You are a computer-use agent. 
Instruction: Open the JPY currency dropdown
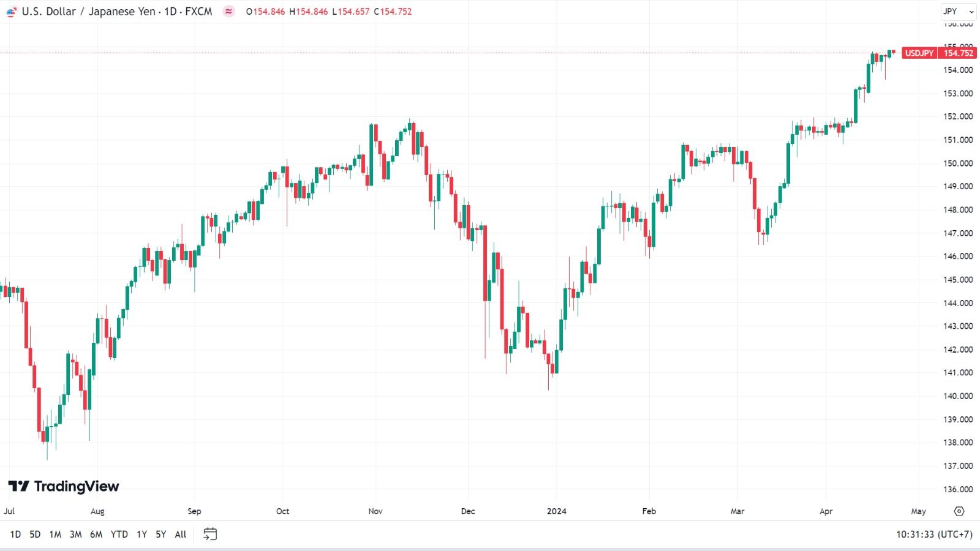pyautogui.click(x=959, y=12)
